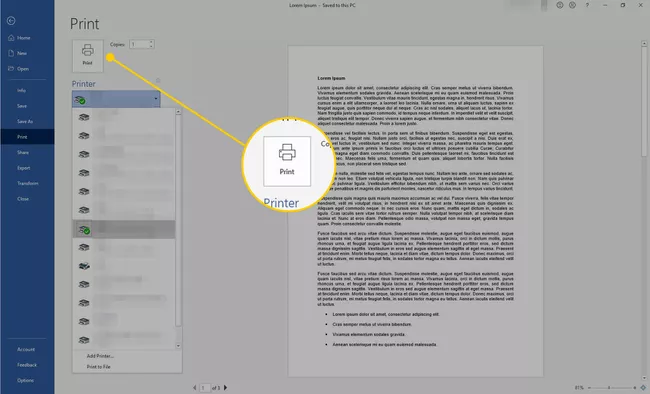Go back using the backstage back arrow
The height and width of the screenshot is (394, 650).
(11, 21)
